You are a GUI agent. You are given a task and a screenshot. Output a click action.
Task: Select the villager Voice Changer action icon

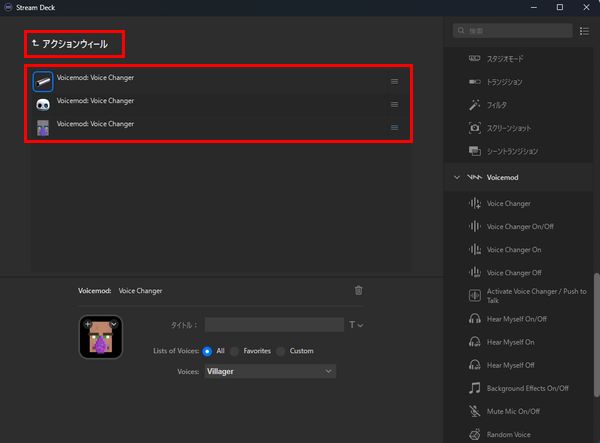point(43,128)
